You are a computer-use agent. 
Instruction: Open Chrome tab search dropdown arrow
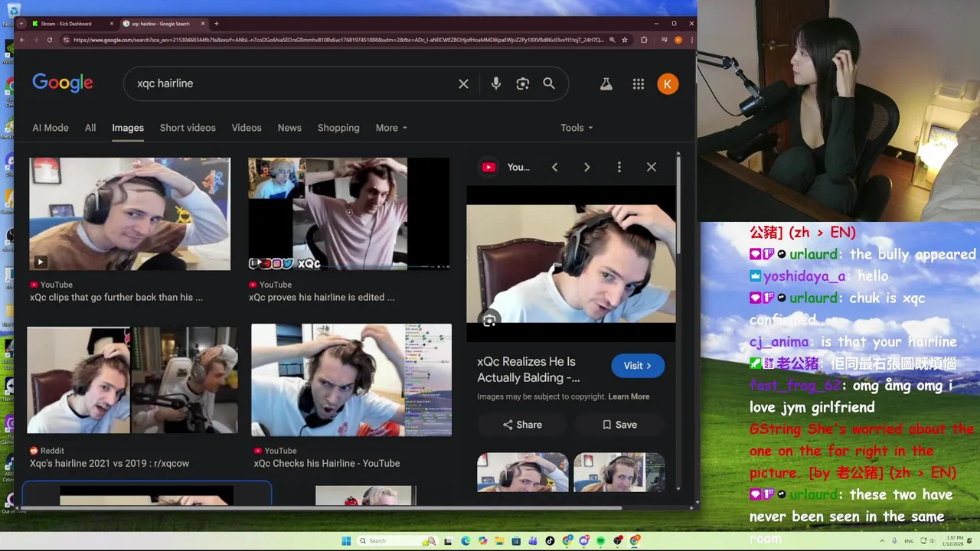(21, 24)
